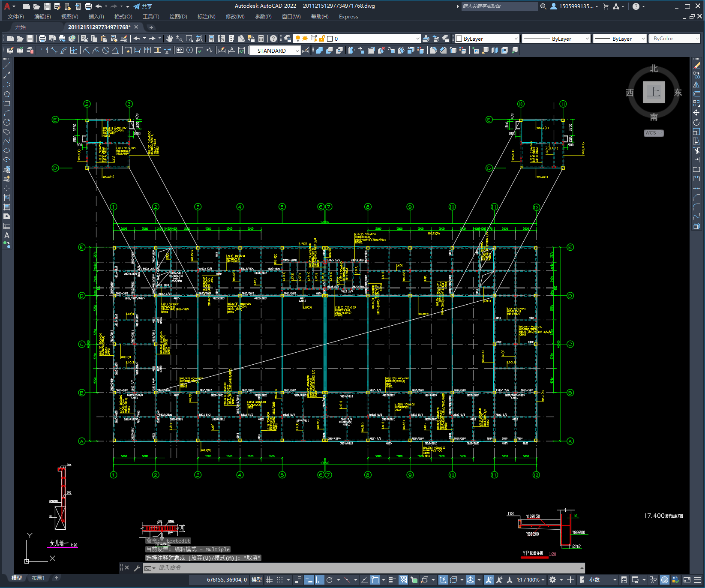
Task: Open the layer list dropdown
Action: point(418,39)
